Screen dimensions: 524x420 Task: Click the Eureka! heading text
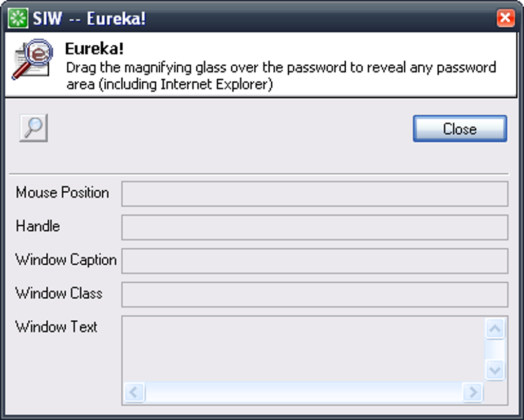pos(94,49)
